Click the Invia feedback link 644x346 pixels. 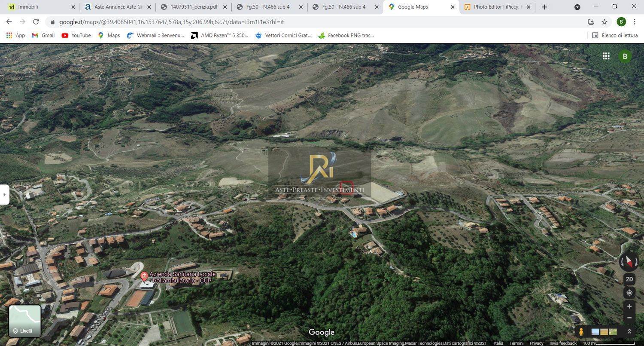(562, 343)
